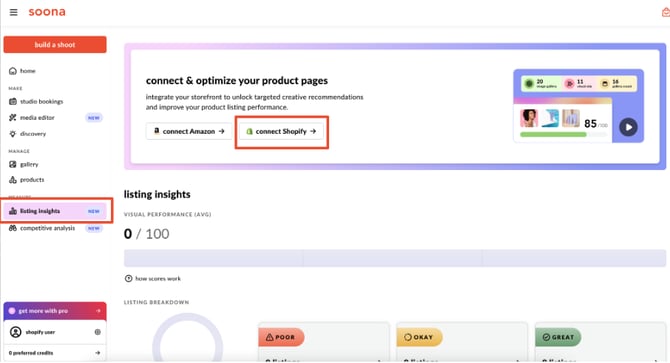Open the hamburger navigation menu
The height and width of the screenshot is (363, 670).
tap(14, 12)
